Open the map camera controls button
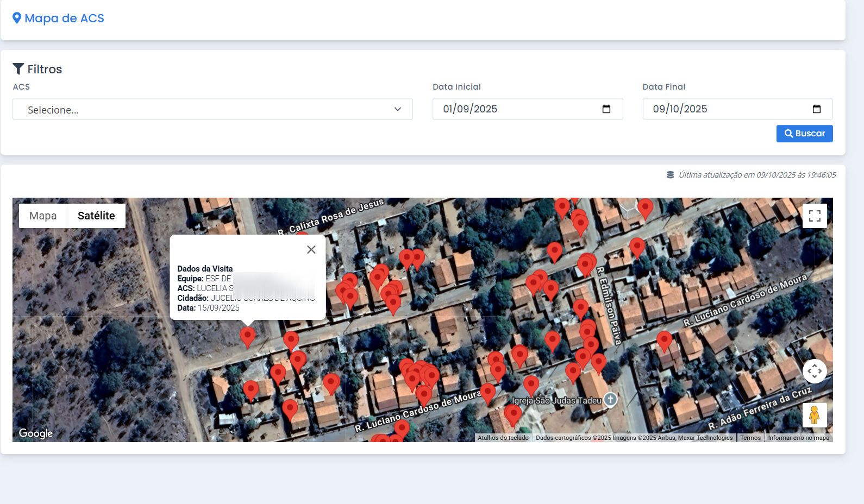Viewport: 864px width, 504px height. click(815, 371)
